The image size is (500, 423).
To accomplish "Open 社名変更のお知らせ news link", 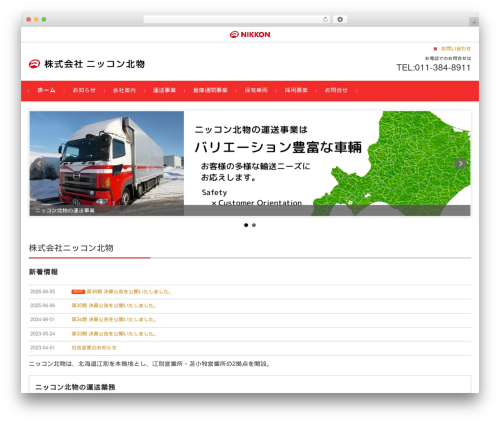I will tap(94, 348).
